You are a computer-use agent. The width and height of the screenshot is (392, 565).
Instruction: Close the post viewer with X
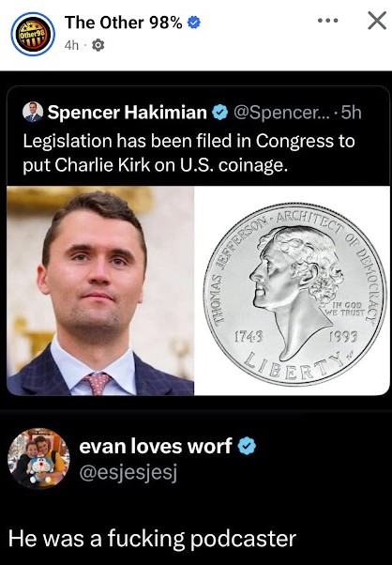377,21
